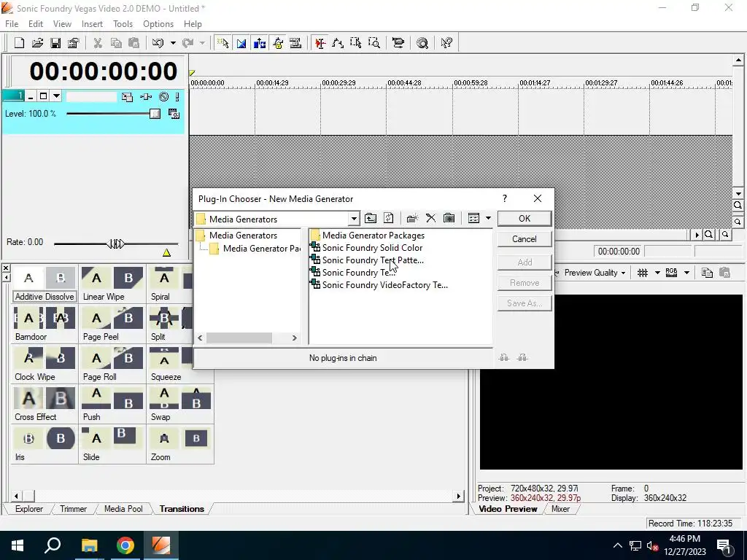
Task: Open the View menu
Action: [x=62, y=24]
